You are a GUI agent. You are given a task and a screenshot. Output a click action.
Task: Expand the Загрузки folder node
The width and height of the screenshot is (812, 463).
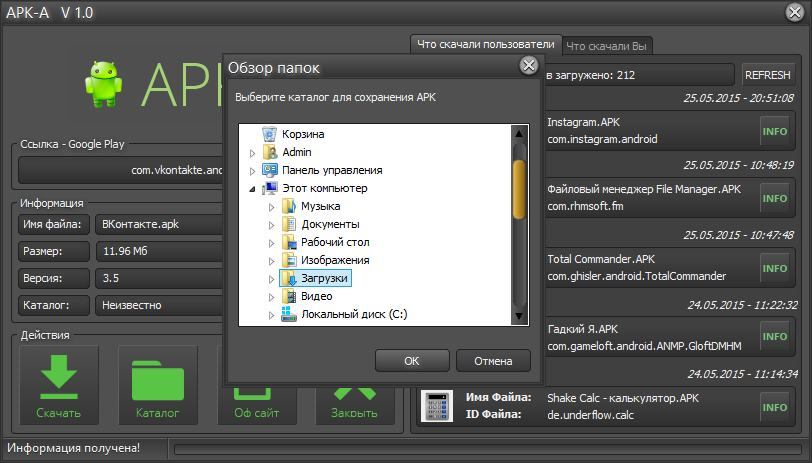tap(271, 279)
